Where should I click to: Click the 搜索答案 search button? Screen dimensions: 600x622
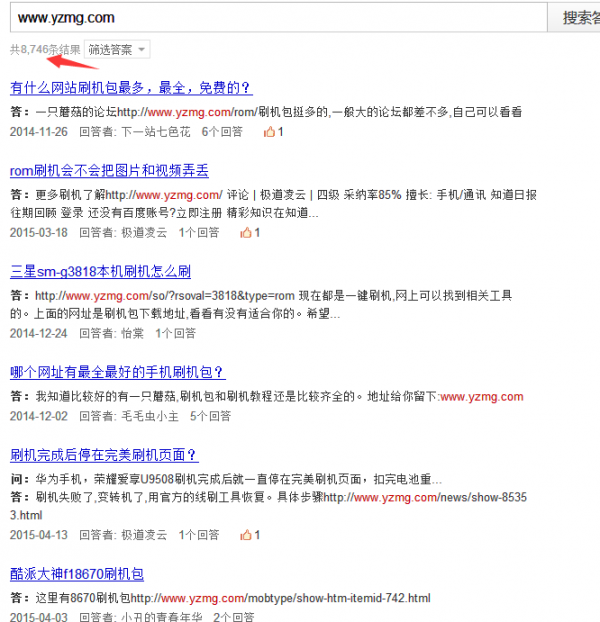click(579, 17)
